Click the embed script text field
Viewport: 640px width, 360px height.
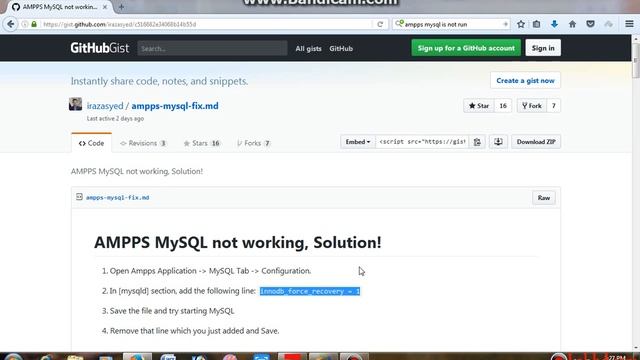[422, 142]
